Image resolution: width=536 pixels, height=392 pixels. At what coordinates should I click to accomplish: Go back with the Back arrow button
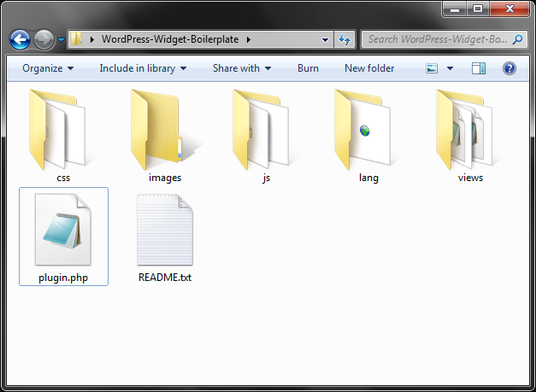click(x=20, y=39)
